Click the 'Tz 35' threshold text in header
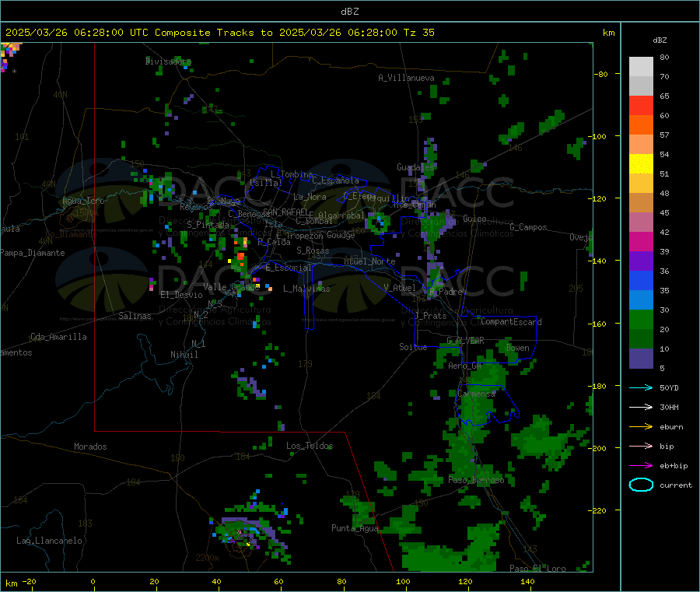 pos(418,33)
